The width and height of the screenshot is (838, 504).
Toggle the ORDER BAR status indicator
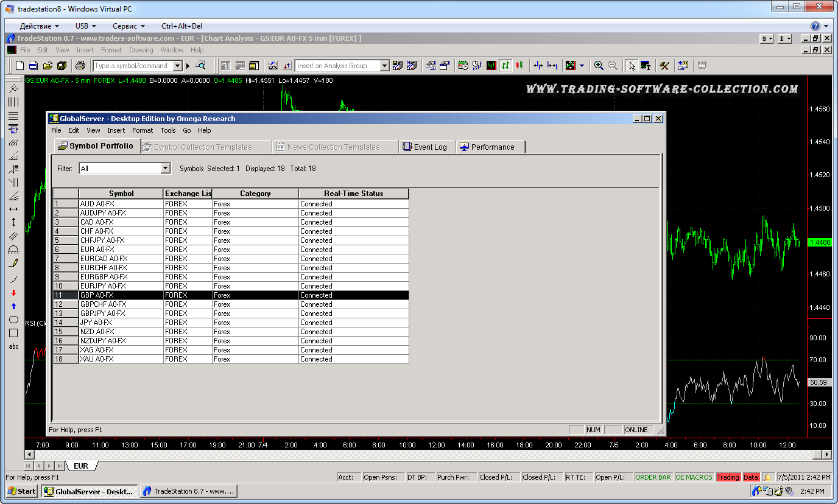tap(653, 477)
